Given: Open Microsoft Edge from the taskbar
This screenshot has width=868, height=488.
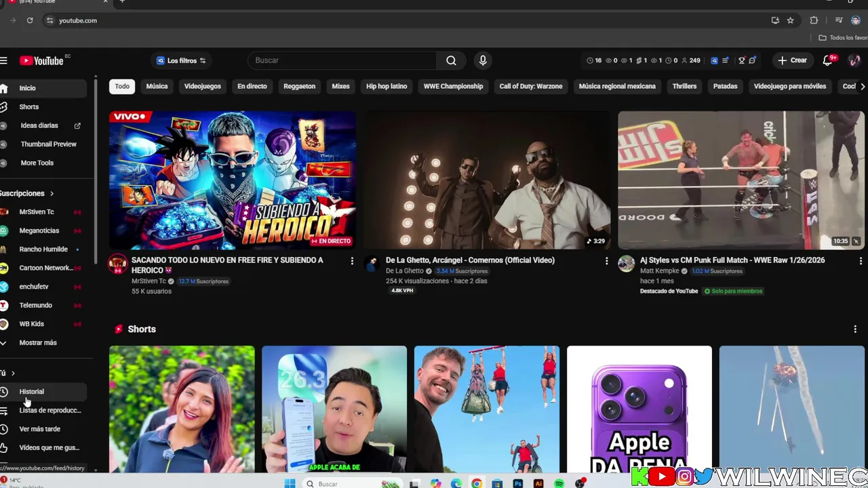Looking at the screenshot, I should (456, 483).
